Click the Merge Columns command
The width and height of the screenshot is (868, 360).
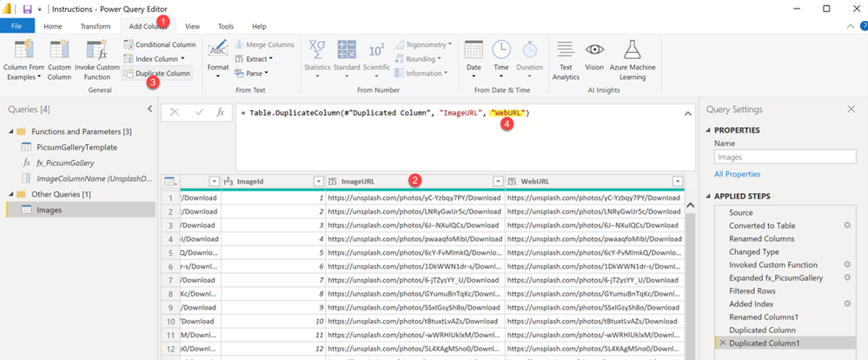[265, 44]
